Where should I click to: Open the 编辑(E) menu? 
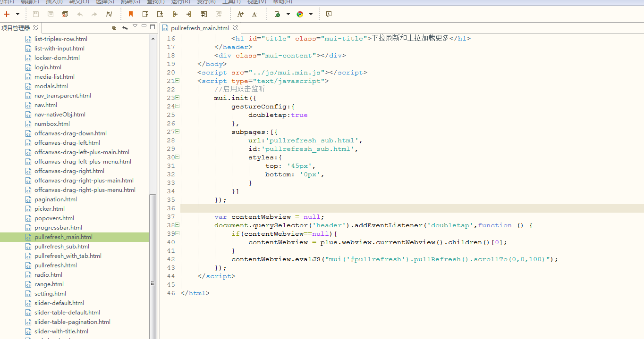coord(30,2)
